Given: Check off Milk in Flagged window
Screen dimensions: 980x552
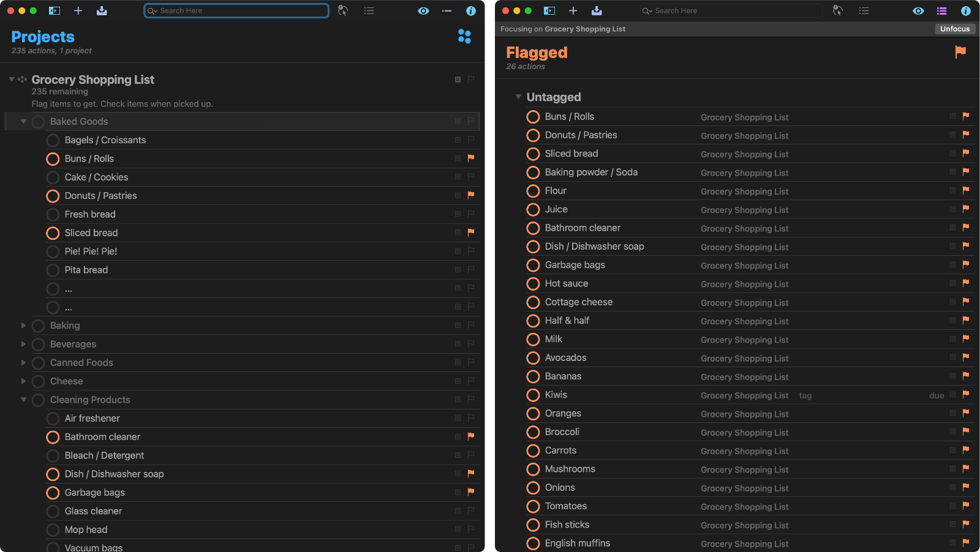Looking at the screenshot, I should point(533,339).
